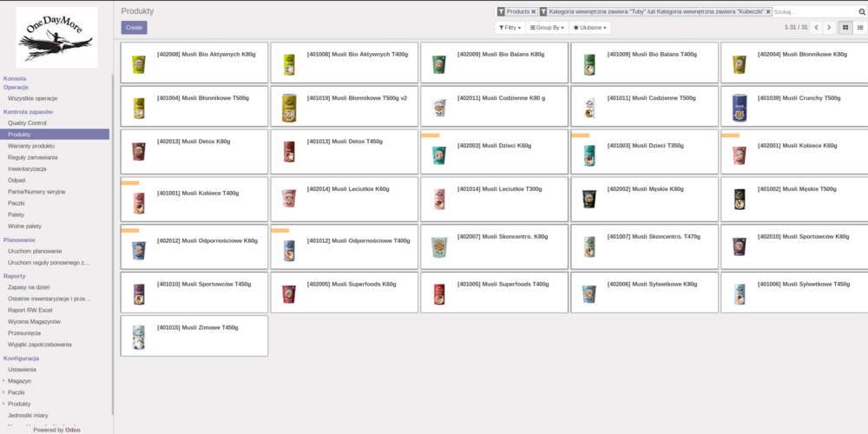The width and height of the screenshot is (868, 434).
Task: Open Inwentaryzacja from the sidebar
Action: click(x=27, y=168)
